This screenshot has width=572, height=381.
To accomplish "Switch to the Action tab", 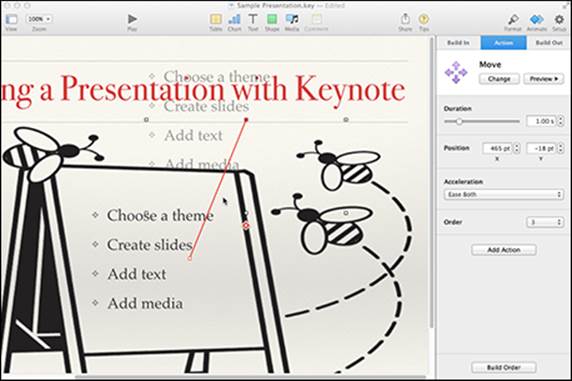I will 503,43.
